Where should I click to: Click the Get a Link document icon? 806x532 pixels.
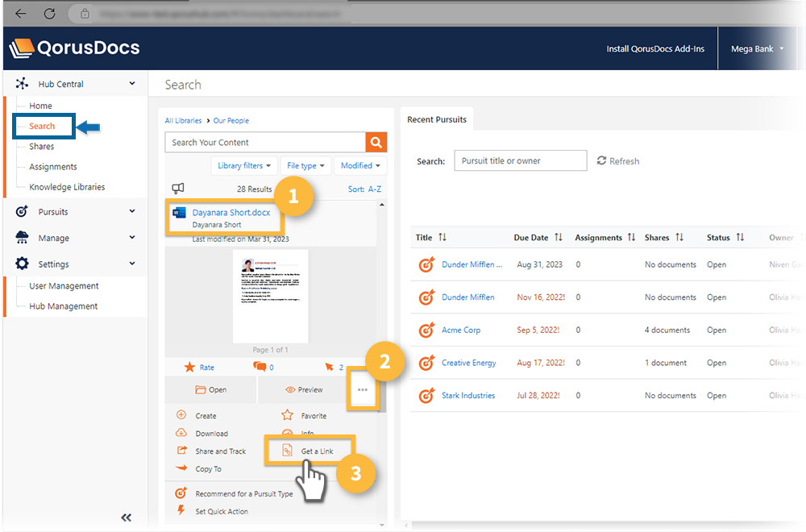tap(288, 451)
